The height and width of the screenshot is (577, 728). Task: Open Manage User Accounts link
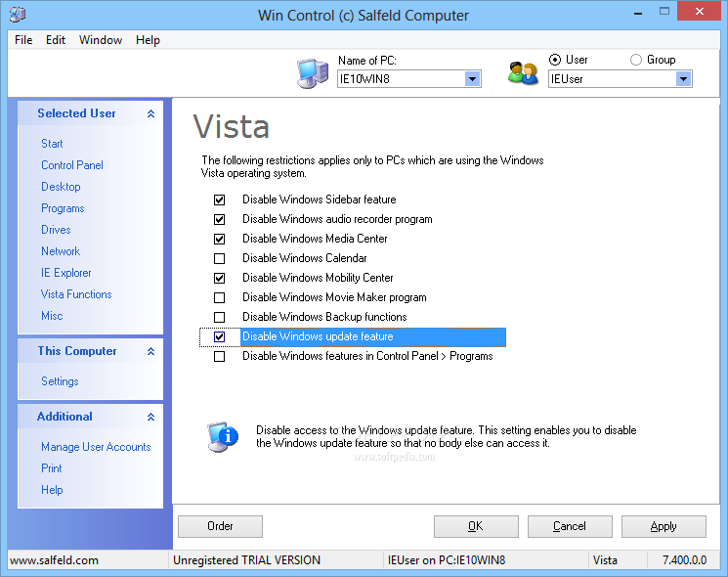tap(96, 447)
